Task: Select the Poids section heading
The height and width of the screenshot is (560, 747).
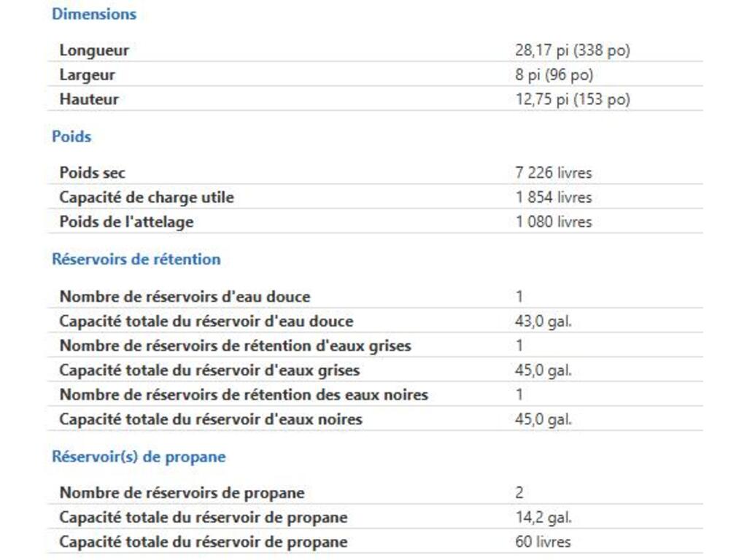Action: coord(71,136)
